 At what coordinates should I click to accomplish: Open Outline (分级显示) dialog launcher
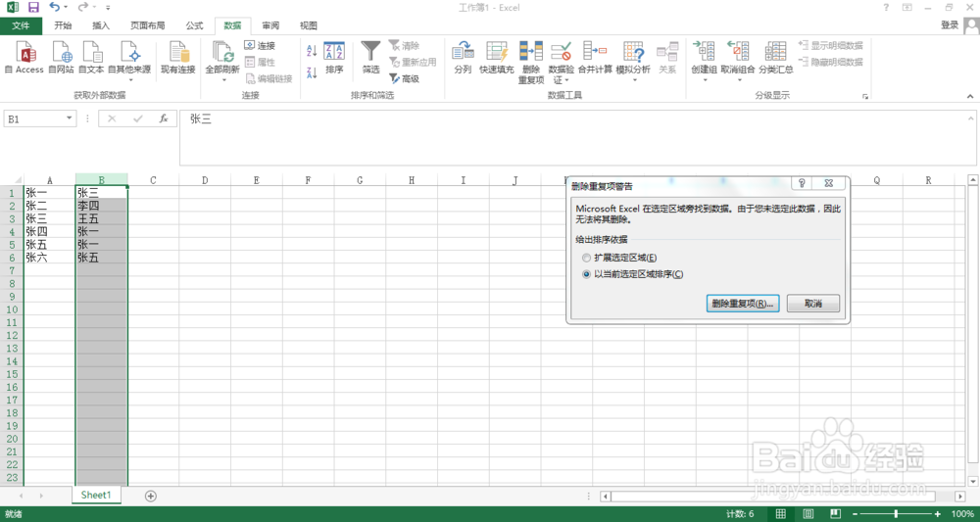[x=865, y=96]
